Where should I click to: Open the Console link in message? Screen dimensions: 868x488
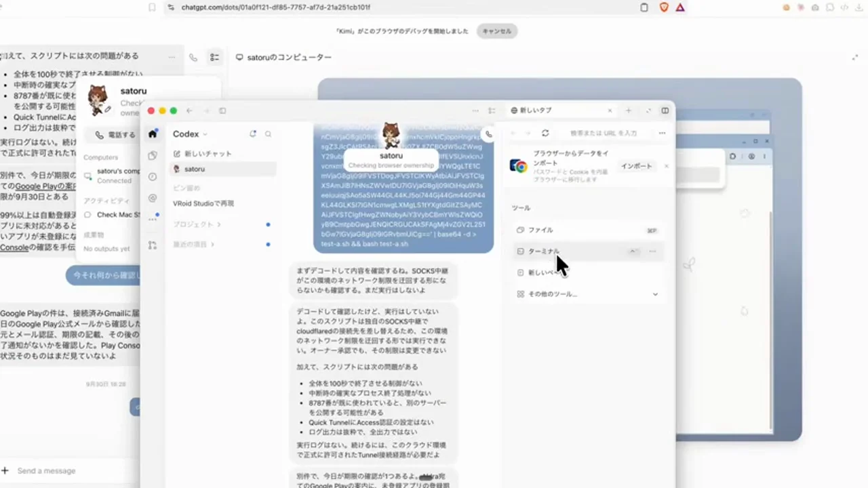coord(14,247)
